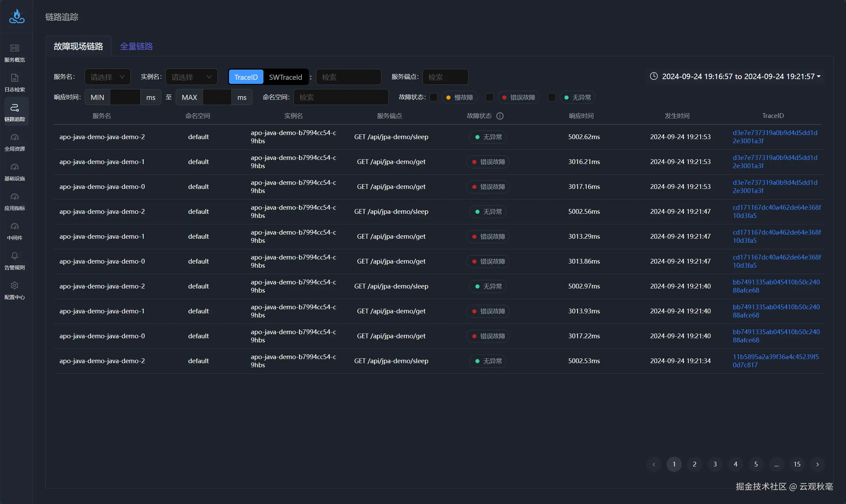Click the 全局资源 sidebar icon

point(15,137)
